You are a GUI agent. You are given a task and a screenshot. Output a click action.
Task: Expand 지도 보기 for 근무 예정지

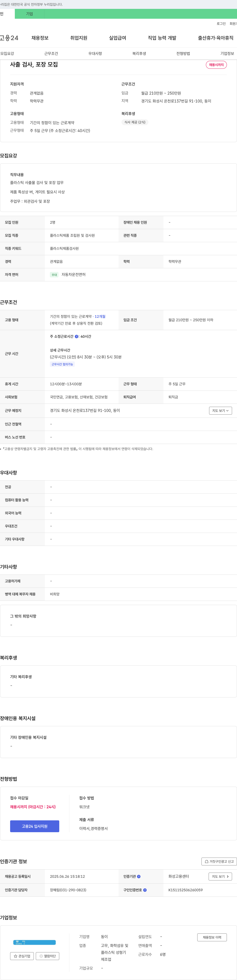220,410
